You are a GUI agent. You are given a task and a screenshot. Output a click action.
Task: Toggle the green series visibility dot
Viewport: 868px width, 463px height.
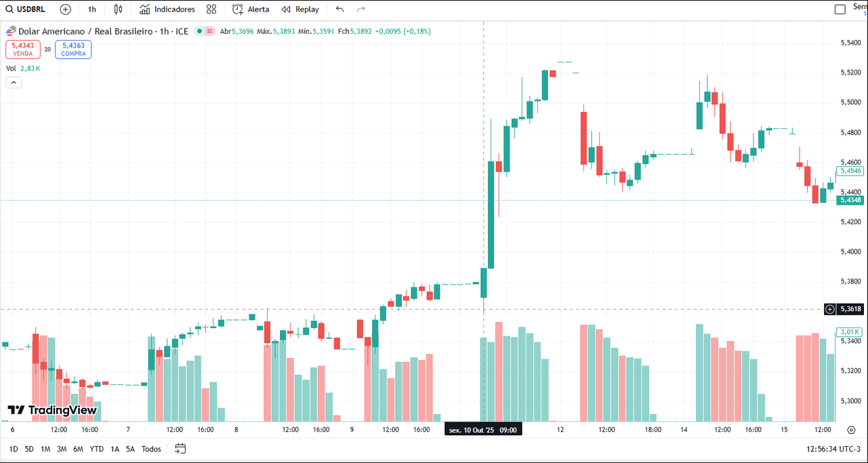tap(199, 31)
